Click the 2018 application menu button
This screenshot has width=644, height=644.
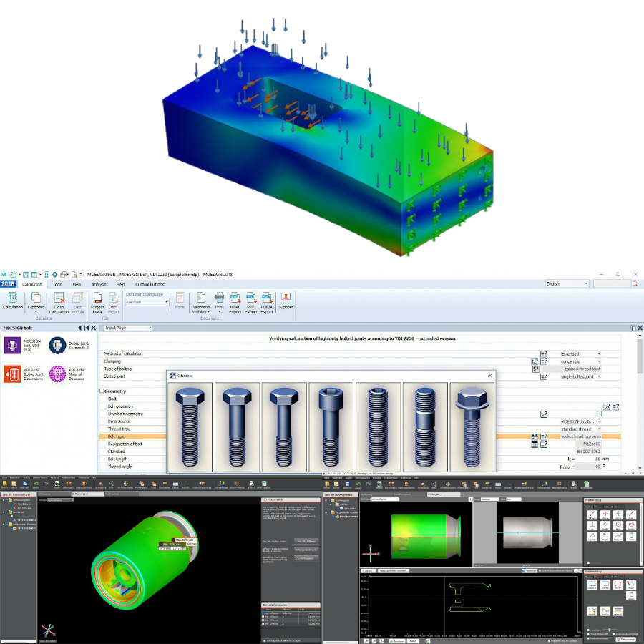coord(8,284)
